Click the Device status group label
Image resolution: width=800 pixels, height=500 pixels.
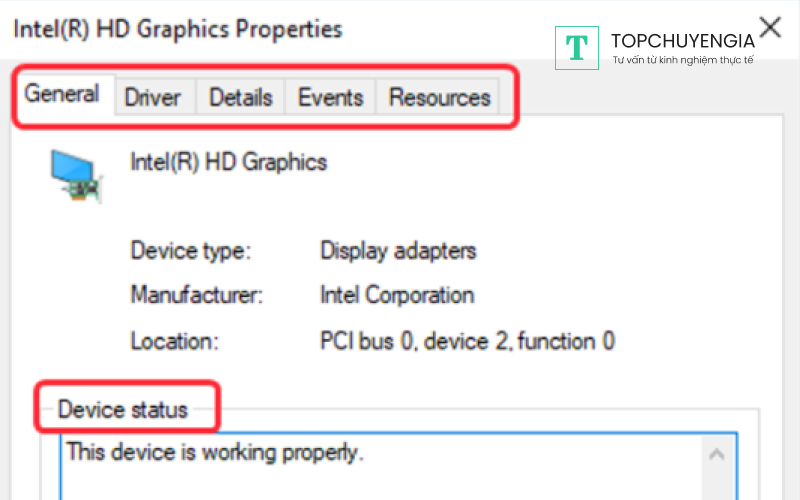click(x=122, y=409)
